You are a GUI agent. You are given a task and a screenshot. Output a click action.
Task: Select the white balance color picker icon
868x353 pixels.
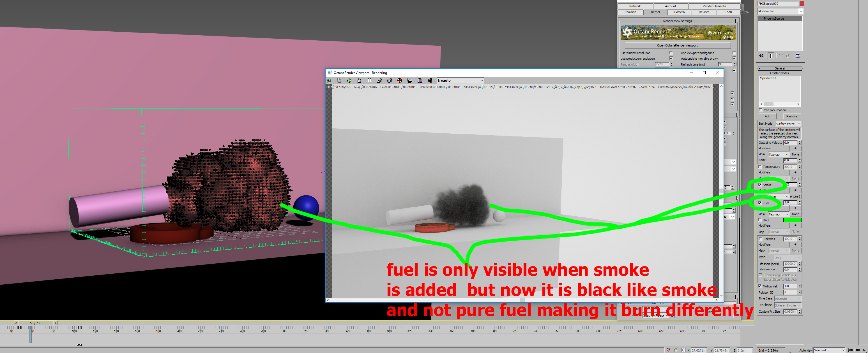[x=390, y=80]
